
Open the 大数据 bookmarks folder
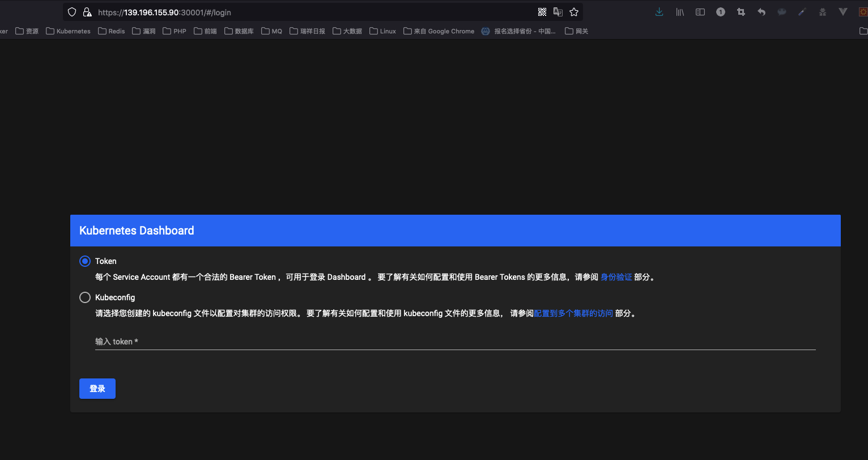[347, 31]
